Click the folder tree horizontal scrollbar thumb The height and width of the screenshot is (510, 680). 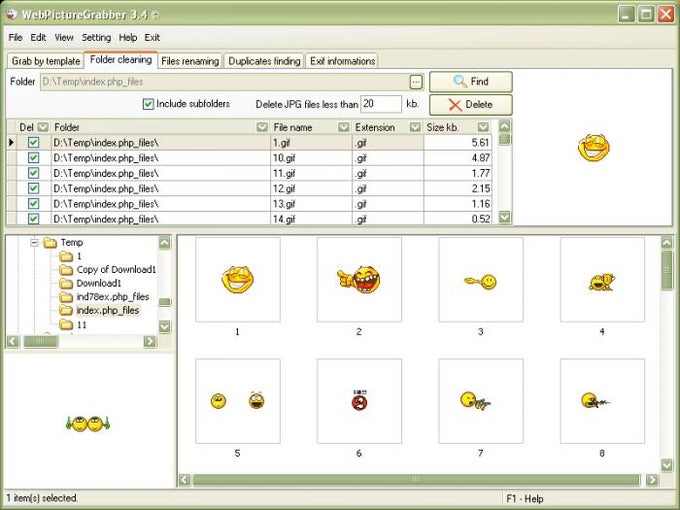40,341
